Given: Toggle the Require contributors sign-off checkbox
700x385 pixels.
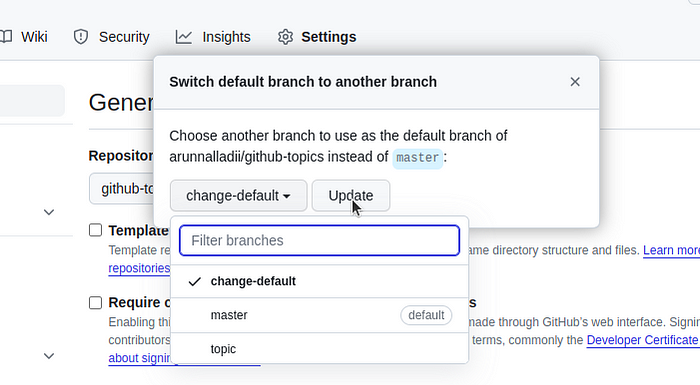Looking at the screenshot, I should tap(95, 302).
